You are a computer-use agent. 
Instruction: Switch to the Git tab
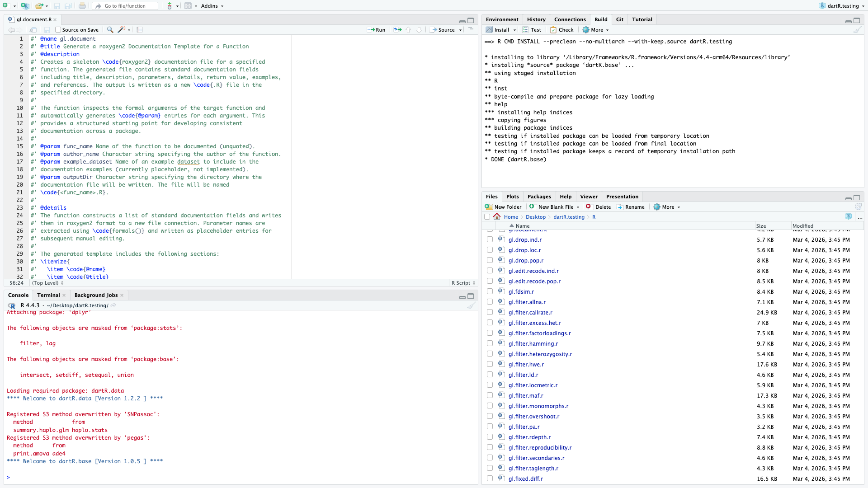[x=619, y=19]
